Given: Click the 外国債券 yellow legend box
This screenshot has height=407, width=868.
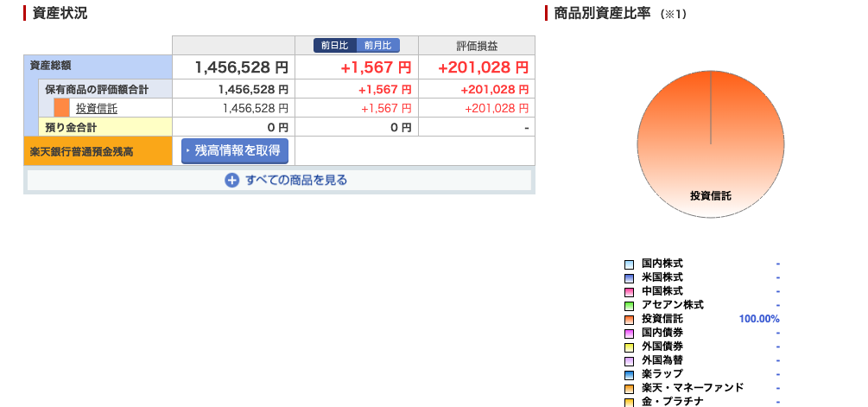Looking at the screenshot, I should [629, 347].
